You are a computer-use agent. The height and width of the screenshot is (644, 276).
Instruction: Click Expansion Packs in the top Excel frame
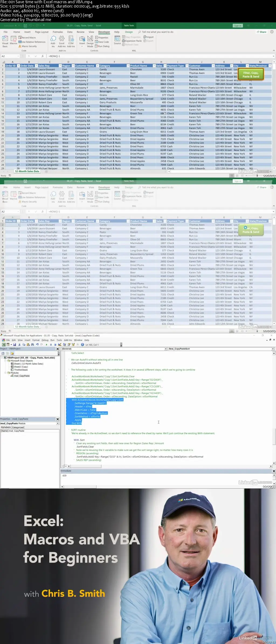pyautogui.click(x=132, y=41)
